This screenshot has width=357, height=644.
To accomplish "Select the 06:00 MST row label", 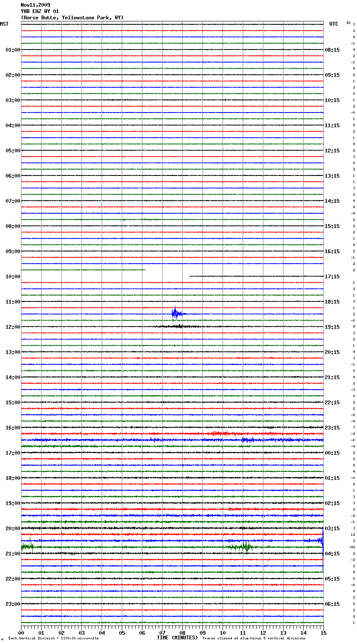I will 13,176.
